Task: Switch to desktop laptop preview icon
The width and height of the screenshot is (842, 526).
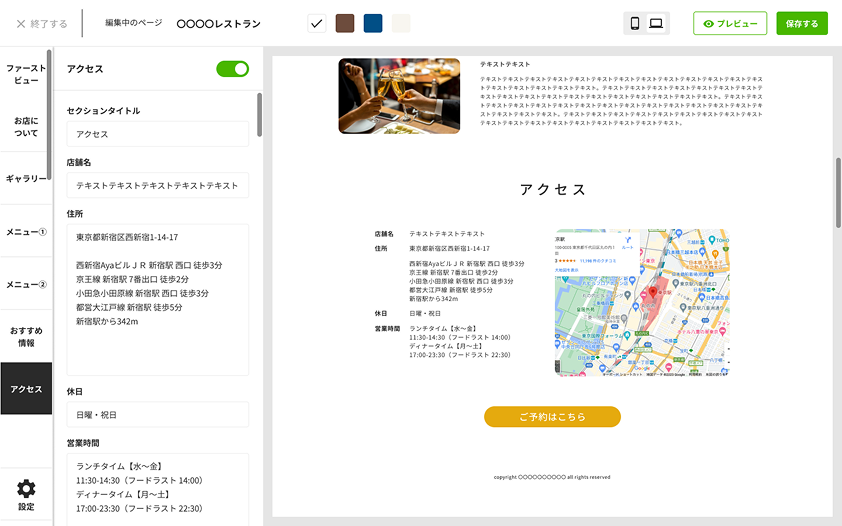Action: [x=656, y=24]
